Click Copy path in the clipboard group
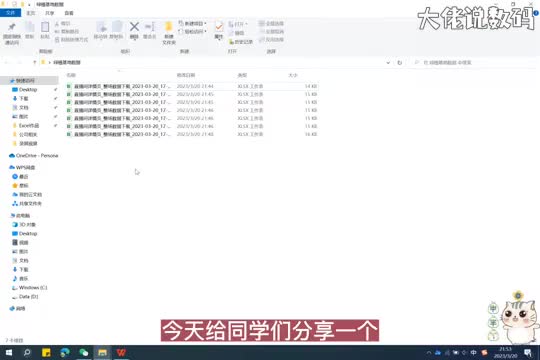540x360 pixels. coord(67,31)
